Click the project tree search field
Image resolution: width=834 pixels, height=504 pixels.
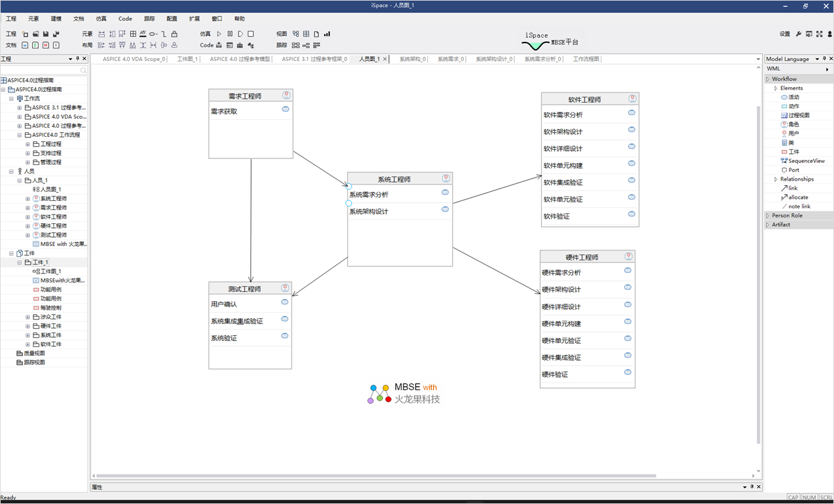click(44, 69)
